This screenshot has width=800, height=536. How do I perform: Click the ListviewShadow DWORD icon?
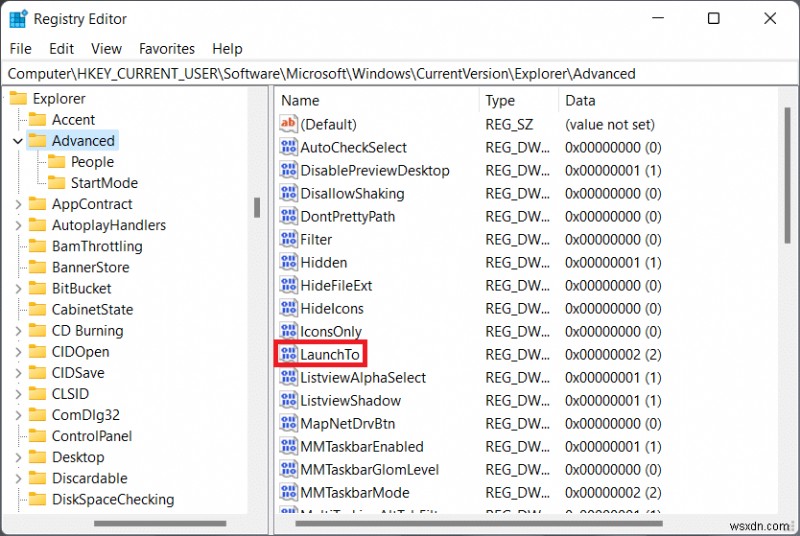coord(288,400)
